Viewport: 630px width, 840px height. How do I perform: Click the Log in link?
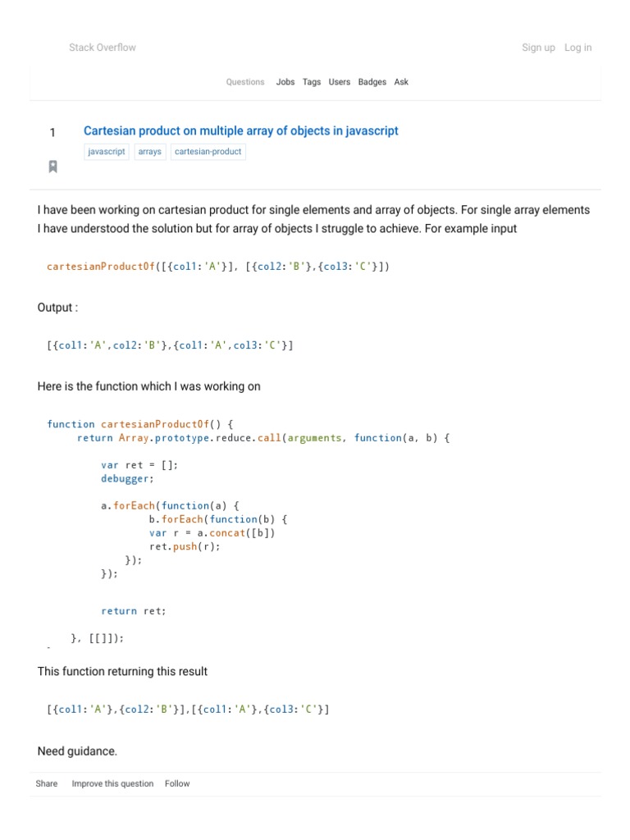(x=577, y=48)
